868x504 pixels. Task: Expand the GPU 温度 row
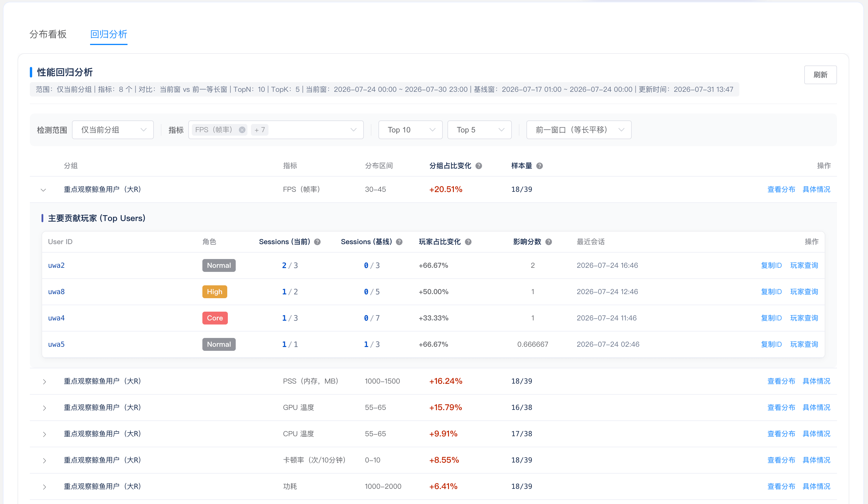click(x=44, y=408)
